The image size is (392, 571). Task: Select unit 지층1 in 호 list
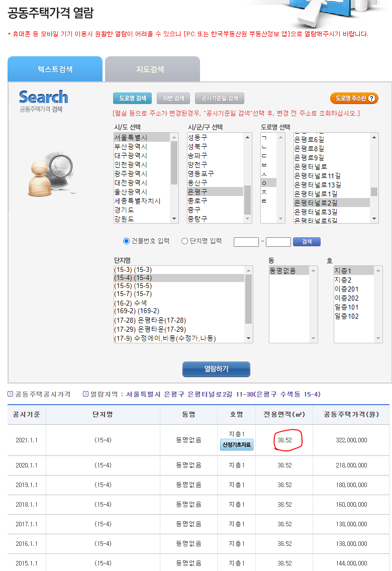click(x=354, y=270)
